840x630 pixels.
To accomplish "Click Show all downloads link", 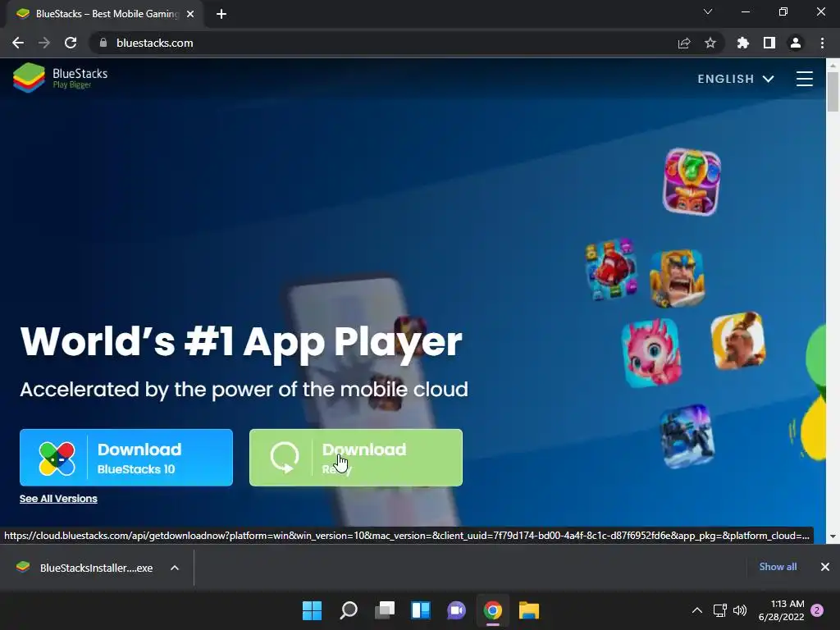I will point(778,566).
